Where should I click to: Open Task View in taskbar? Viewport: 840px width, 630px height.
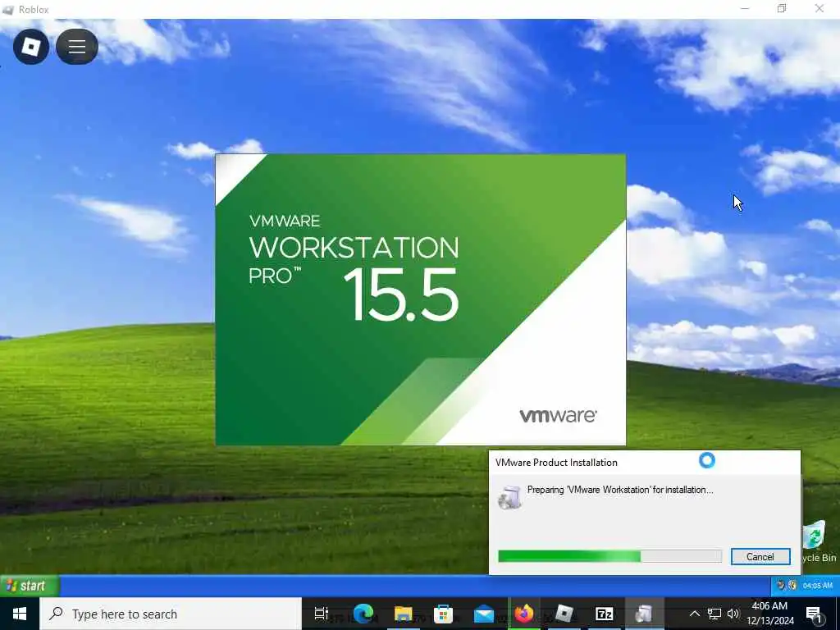322,614
